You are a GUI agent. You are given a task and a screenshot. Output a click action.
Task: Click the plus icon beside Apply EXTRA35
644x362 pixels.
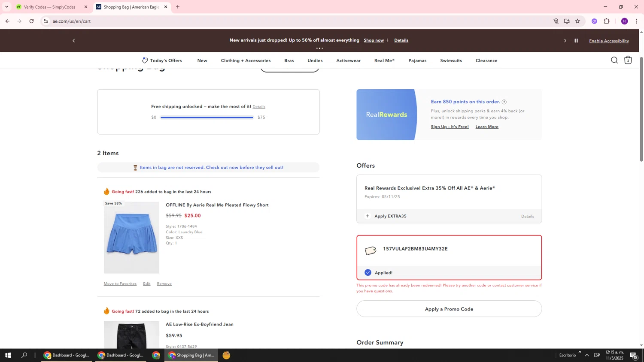[368, 216]
